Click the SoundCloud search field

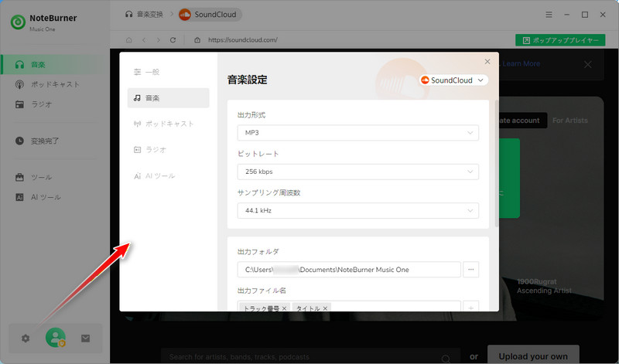coord(310,356)
